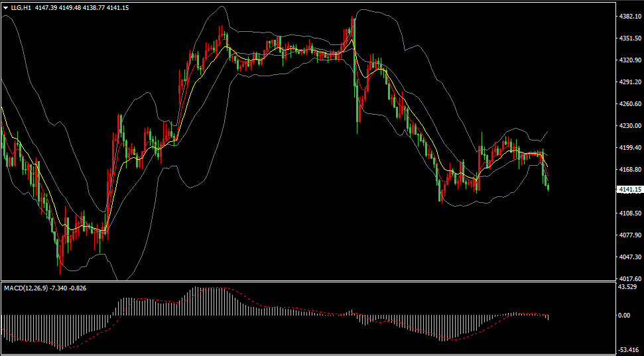Select the last MACD histogram bar
The height and width of the screenshot is (356, 644).
pyautogui.click(x=548, y=318)
